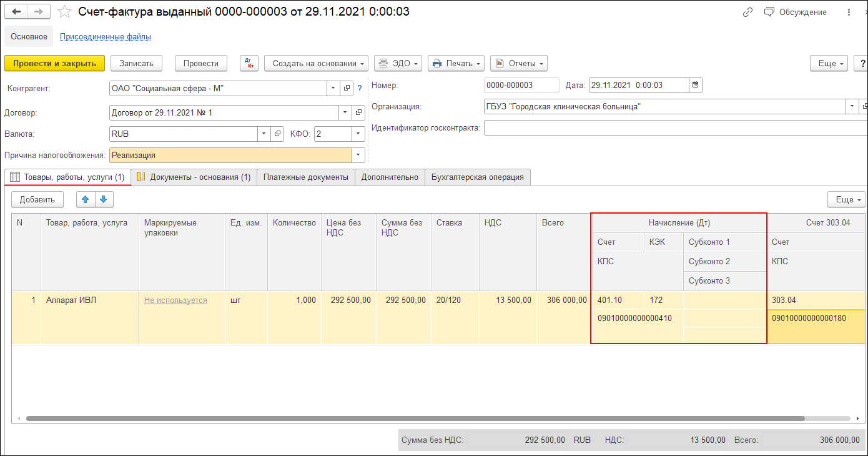The width and height of the screenshot is (868, 456).
Task: Click the horizontal table scrollbar
Action: [x=416, y=419]
